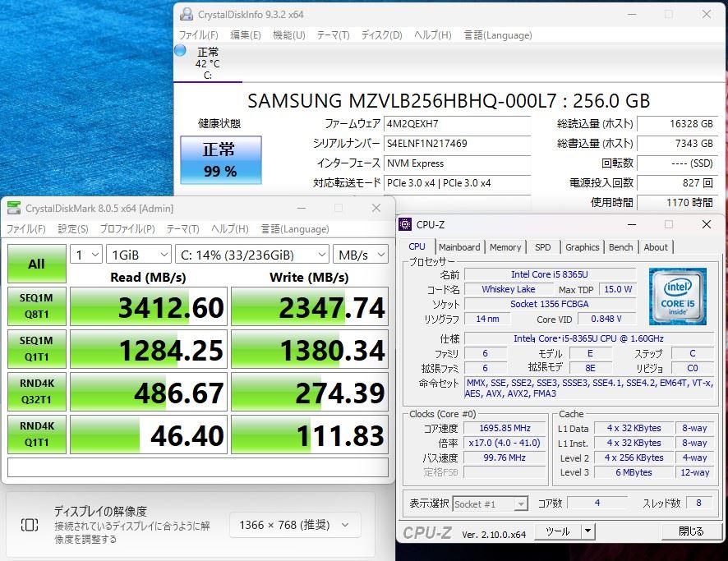Expand the ツール button dropdown arrow
Screen dimensions: 728x561
click(x=587, y=531)
